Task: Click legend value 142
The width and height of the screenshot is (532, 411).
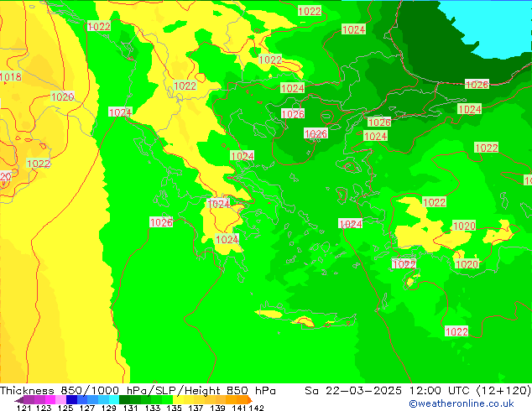Action: pyautogui.click(x=256, y=408)
